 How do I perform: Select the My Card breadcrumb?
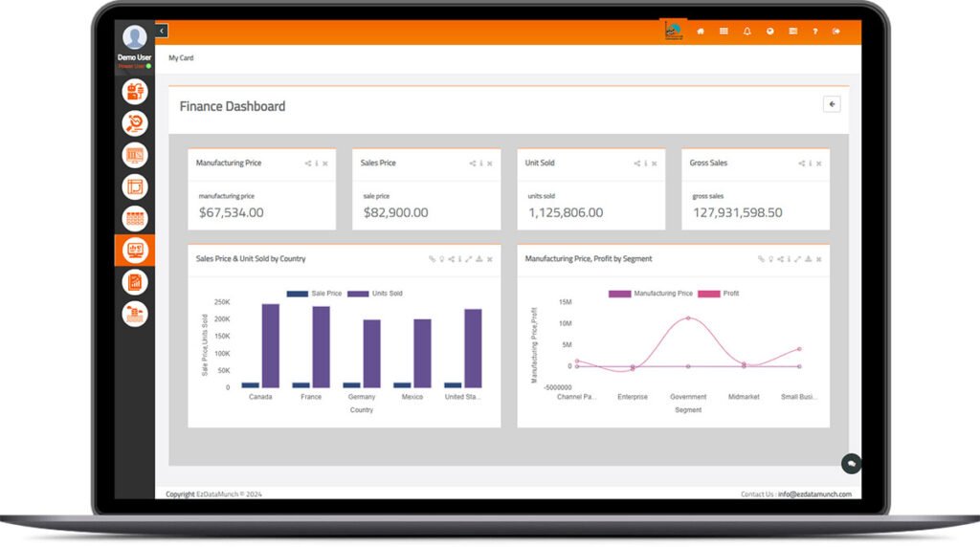(181, 58)
